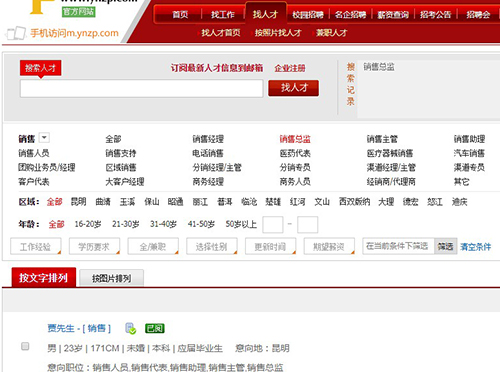The height and width of the screenshot is (372, 500).
Task: Expand the 全/兼职 filter dropdown
Action: click(x=153, y=247)
